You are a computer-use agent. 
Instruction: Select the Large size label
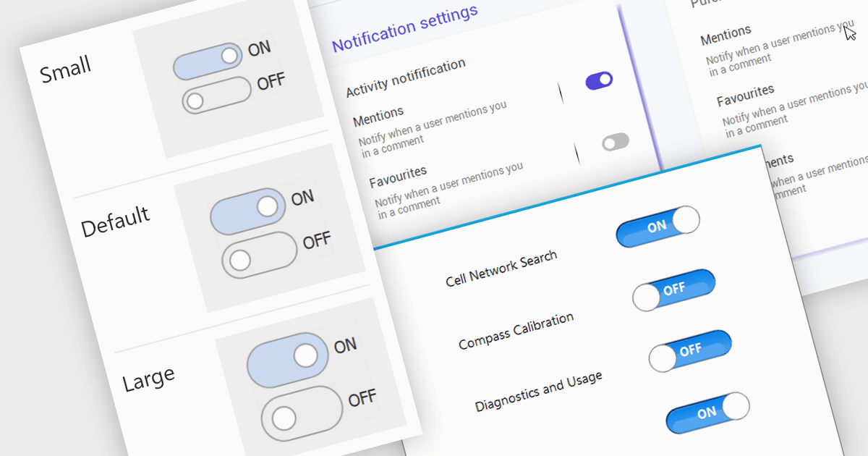click(x=148, y=379)
